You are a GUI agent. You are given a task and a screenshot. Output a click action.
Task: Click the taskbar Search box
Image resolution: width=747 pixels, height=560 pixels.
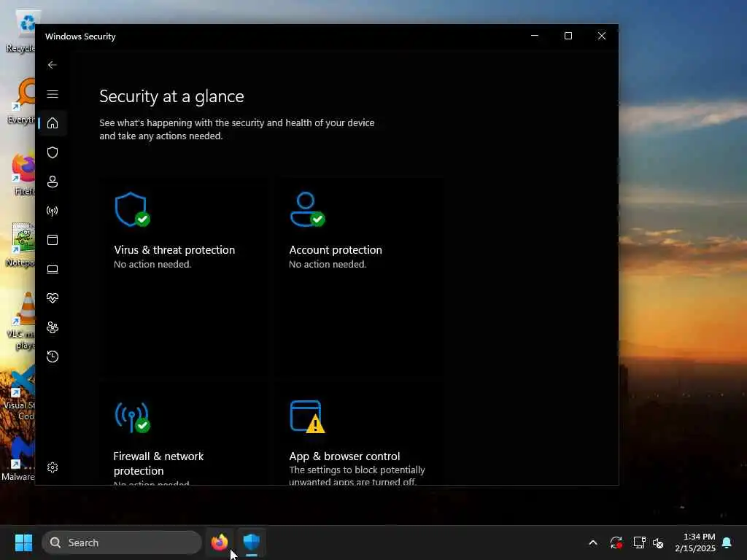[x=122, y=542]
